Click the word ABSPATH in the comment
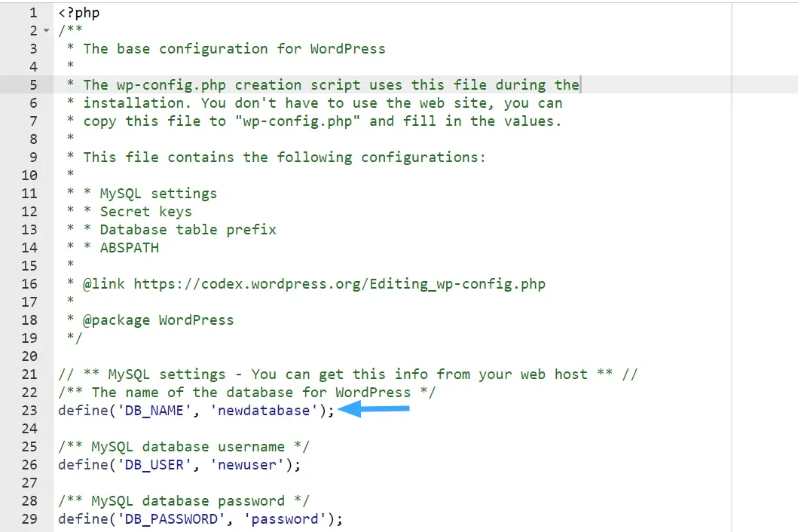 tap(129, 248)
